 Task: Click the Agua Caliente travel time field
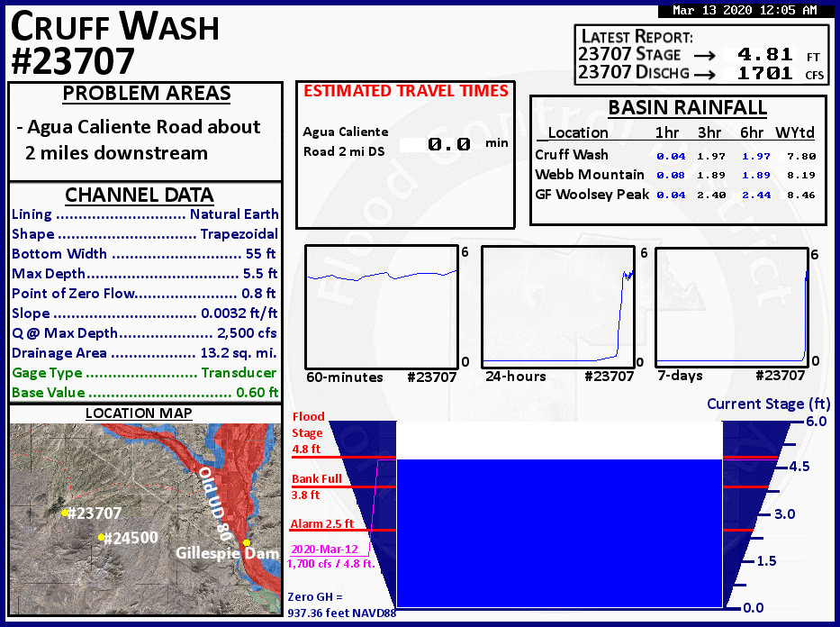point(438,142)
